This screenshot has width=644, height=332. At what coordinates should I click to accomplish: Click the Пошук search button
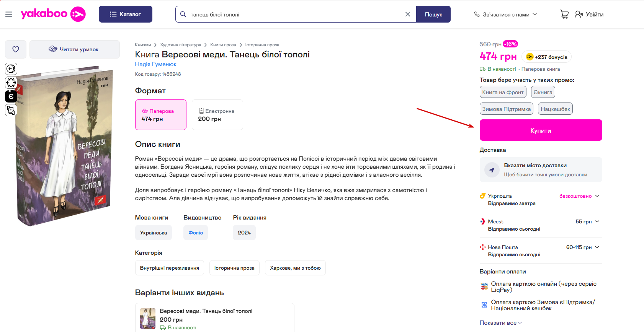(433, 14)
